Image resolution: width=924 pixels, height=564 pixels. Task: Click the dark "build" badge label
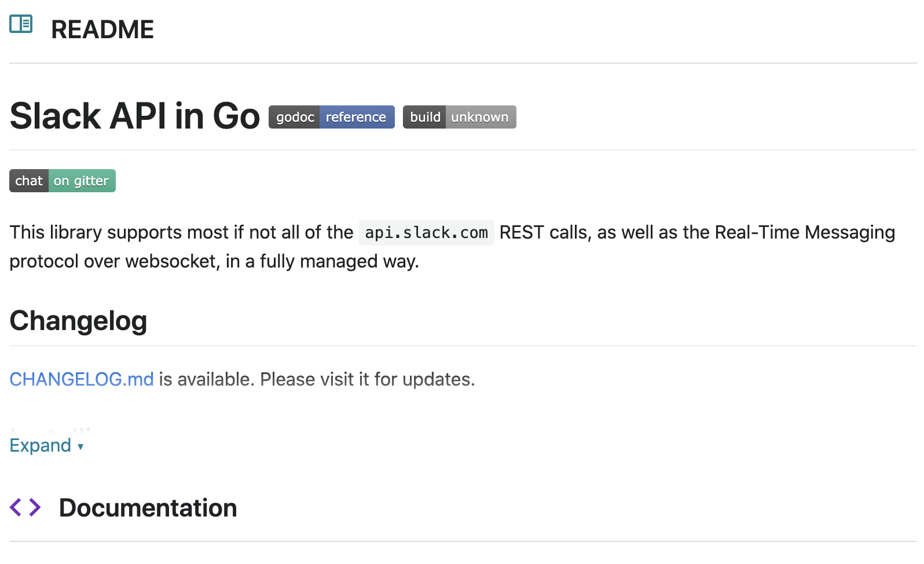pos(424,117)
